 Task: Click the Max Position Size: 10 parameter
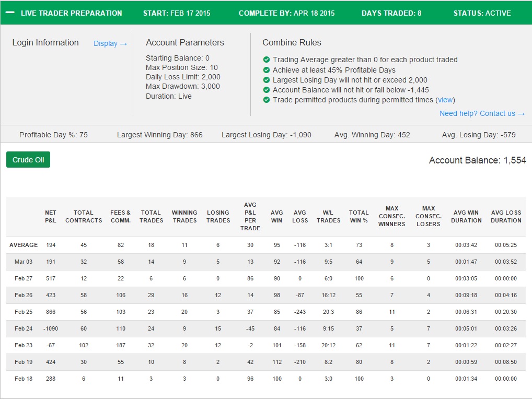click(x=181, y=67)
